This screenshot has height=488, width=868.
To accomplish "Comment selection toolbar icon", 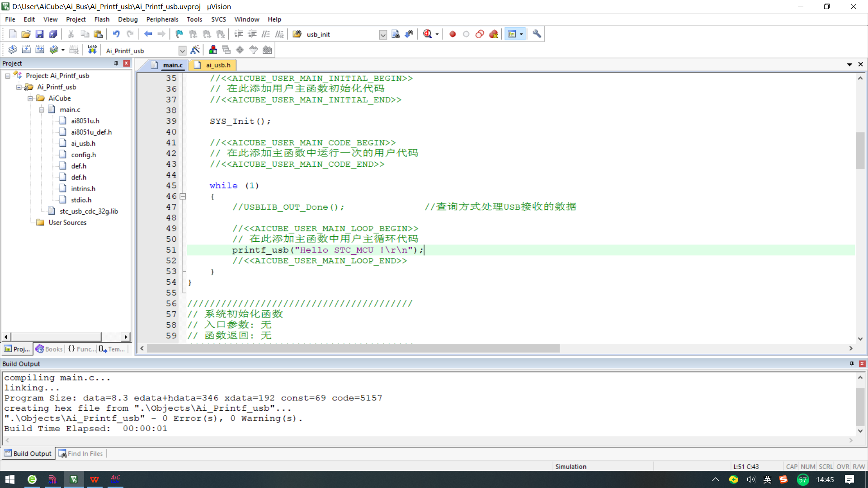I will click(x=266, y=34).
